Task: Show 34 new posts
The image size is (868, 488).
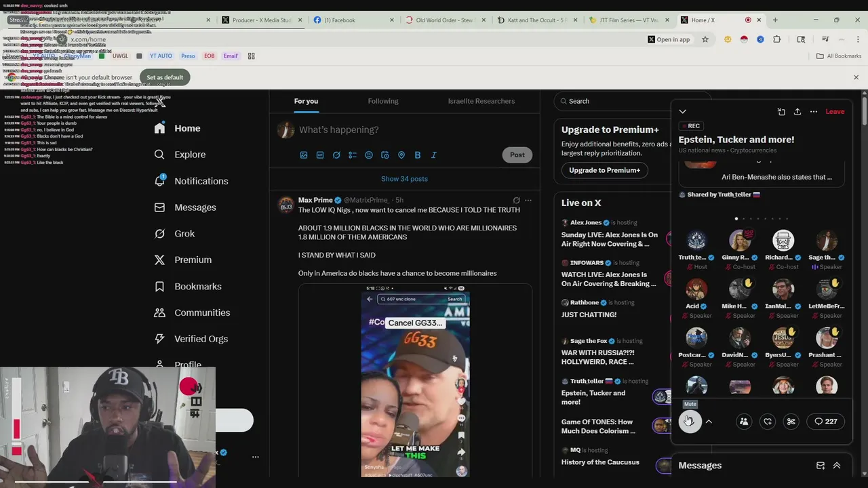Action: 404,179
